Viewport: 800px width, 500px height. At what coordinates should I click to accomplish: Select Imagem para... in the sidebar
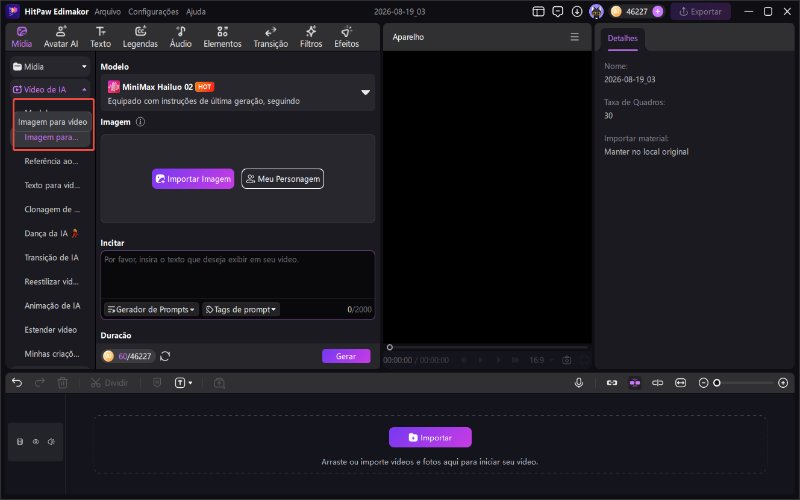(x=52, y=137)
